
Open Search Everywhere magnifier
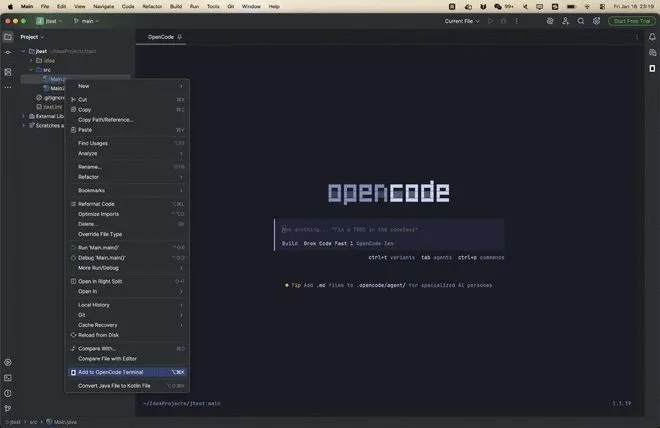tap(581, 21)
